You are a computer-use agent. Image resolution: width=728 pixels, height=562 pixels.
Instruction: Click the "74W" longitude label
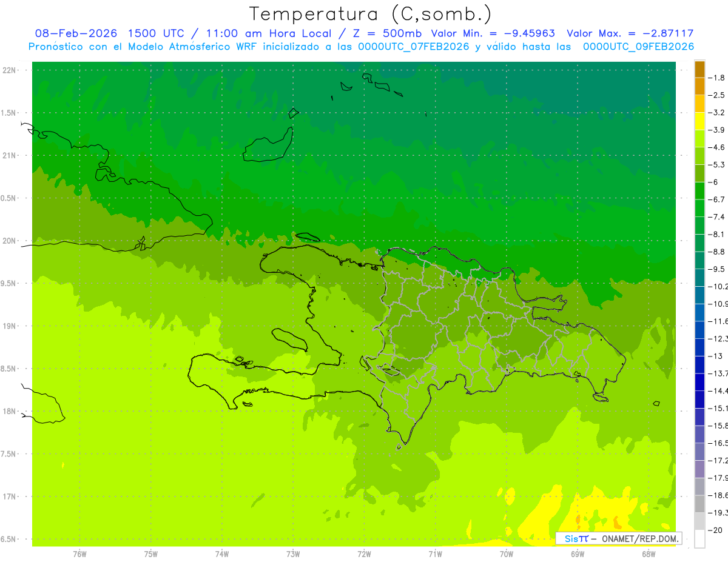pos(221,554)
